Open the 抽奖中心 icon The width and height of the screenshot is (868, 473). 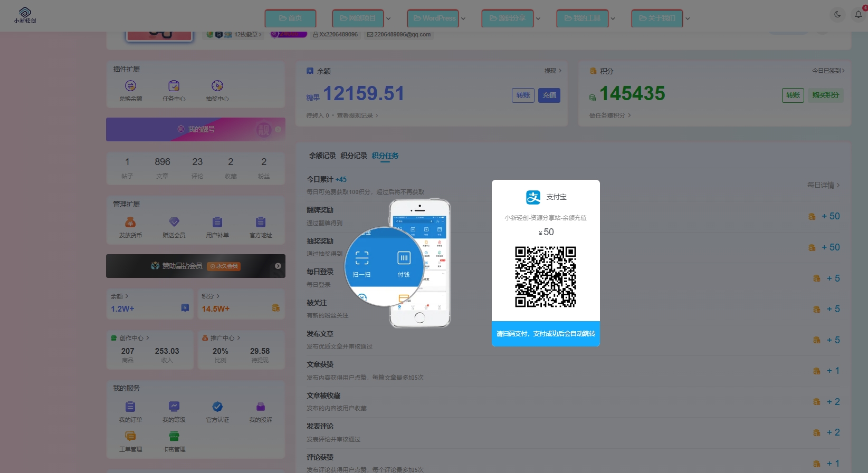coord(217,86)
